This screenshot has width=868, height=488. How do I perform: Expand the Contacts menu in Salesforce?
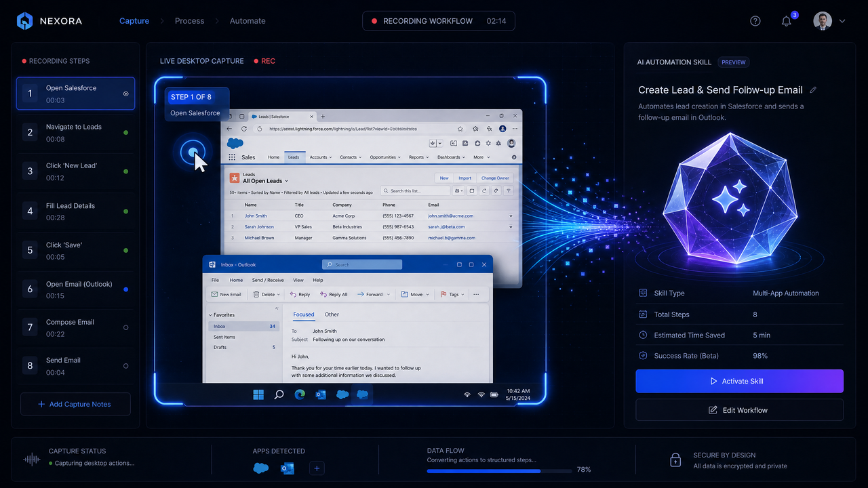[351, 157]
